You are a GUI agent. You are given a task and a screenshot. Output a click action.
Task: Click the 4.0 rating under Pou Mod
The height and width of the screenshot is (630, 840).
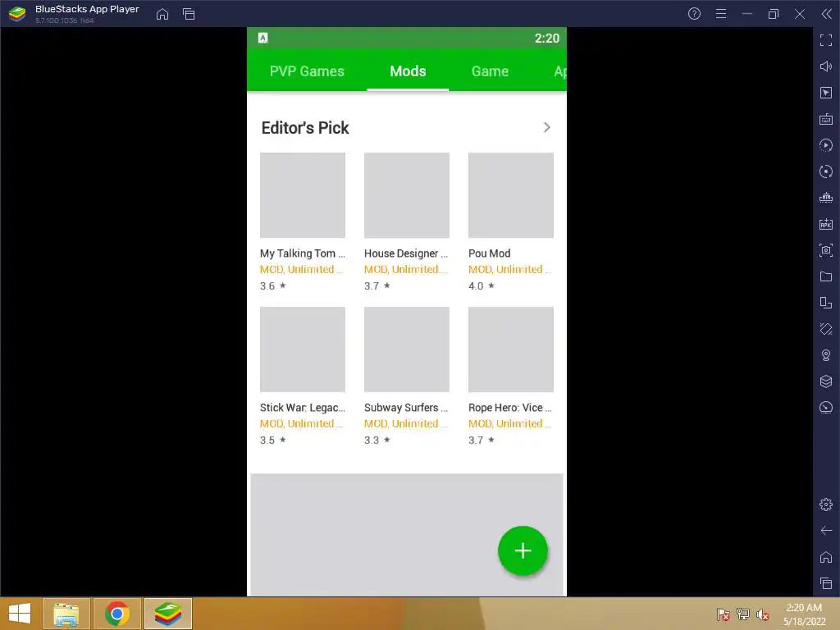[x=482, y=286]
